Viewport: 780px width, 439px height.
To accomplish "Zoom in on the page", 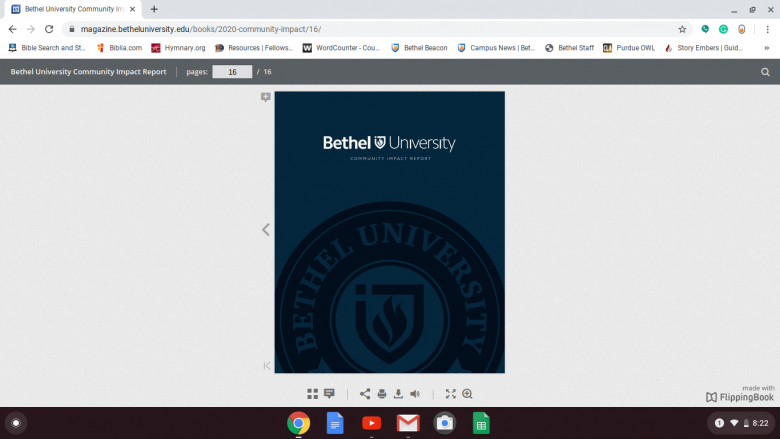I will [x=467, y=394].
